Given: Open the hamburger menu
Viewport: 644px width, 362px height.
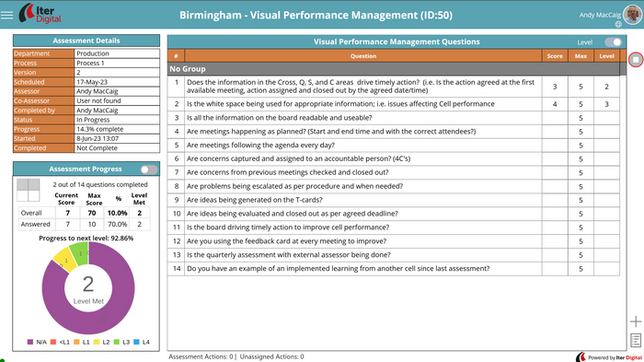Looking at the screenshot, I should [7, 16].
